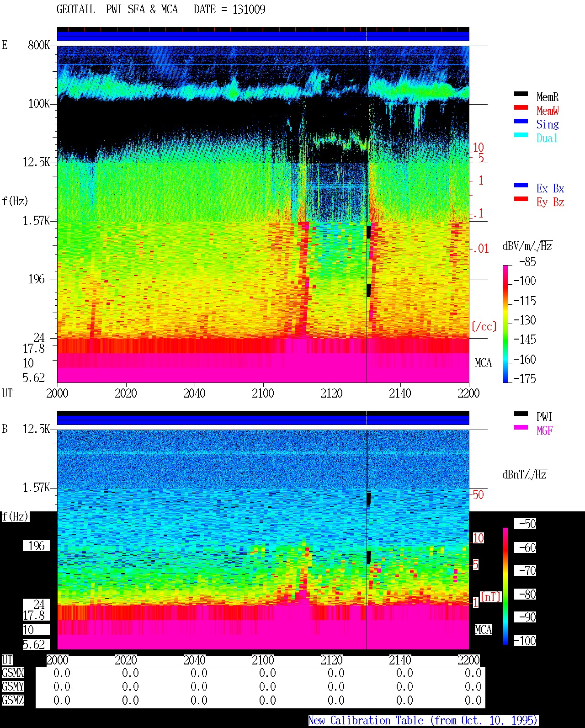The height and width of the screenshot is (728, 585).
Task: Click the GSMY row label
Action: [13, 687]
